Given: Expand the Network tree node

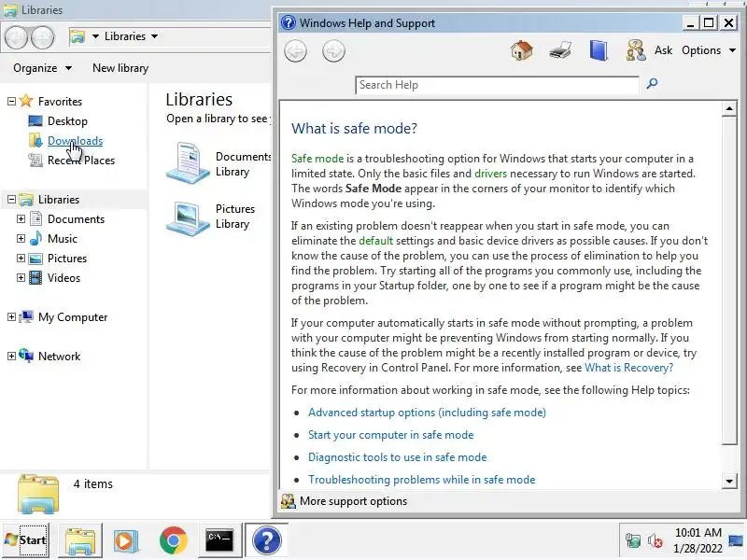Looking at the screenshot, I should (11, 356).
